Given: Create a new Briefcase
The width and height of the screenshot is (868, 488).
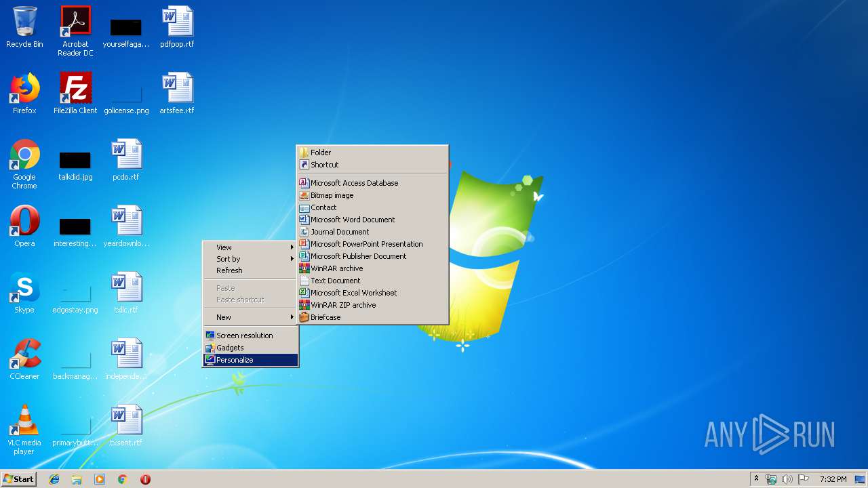Looking at the screenshot, I should pyautogui.click(x=372, y=317).
